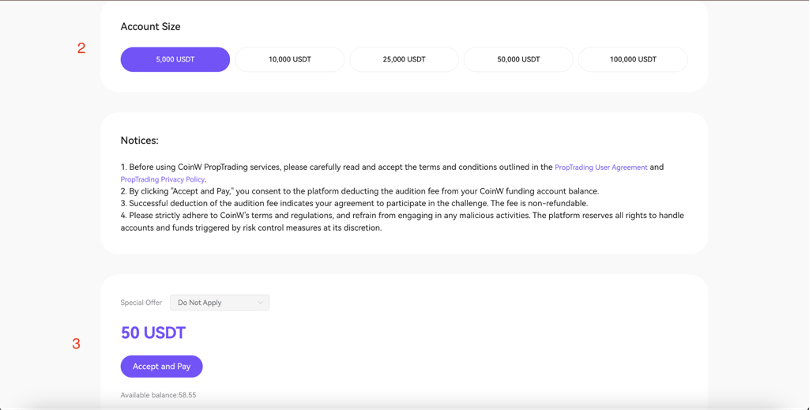This screenshot has height=410, width=810.
Task: Click the Special Offer label
Action: (x=141, y=302)
